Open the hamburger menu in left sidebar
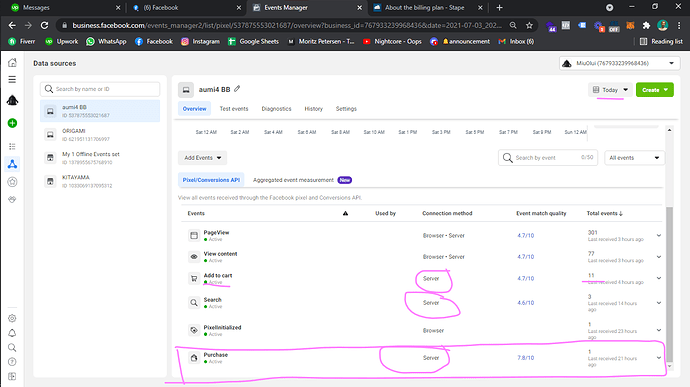 [x=12, y=80]
